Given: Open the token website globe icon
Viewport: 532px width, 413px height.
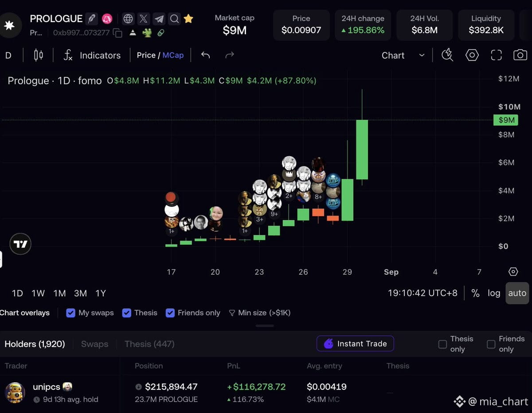Looking at the screenshot, I should pyautogui.click(x=128, y=19).
